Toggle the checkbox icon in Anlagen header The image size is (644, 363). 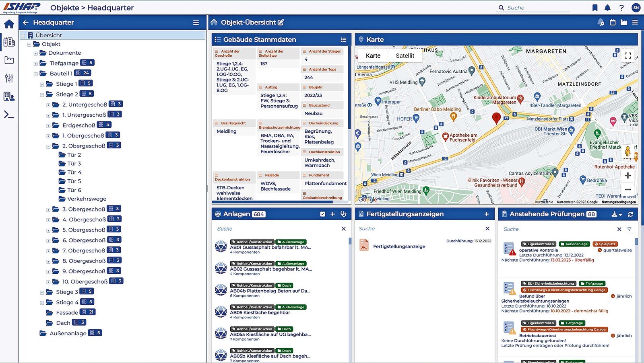pos(322,214)
